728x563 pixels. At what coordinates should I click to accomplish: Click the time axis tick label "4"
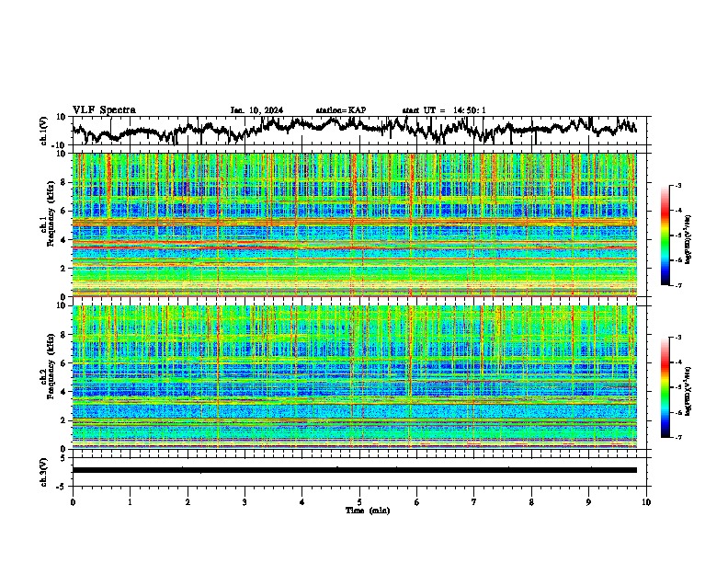pos(302,502)
